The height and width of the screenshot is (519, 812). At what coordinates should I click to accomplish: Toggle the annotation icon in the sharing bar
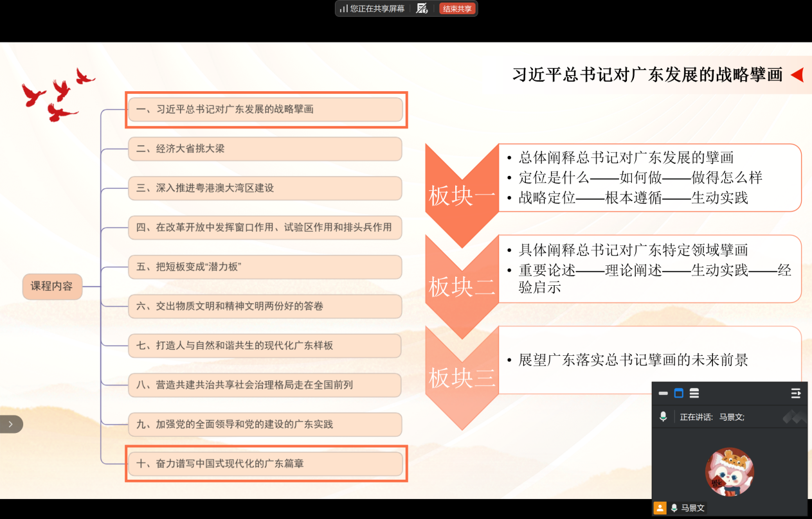(422, 8)
